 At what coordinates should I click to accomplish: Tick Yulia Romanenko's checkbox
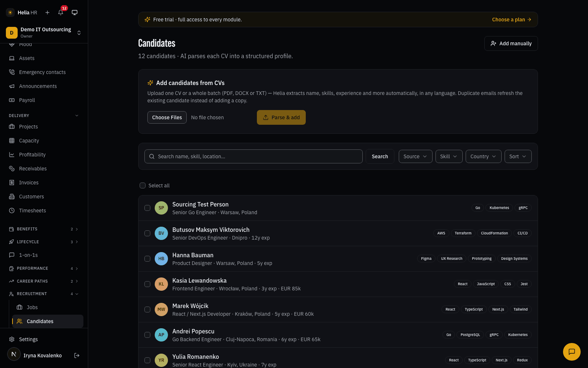[147, 360]
